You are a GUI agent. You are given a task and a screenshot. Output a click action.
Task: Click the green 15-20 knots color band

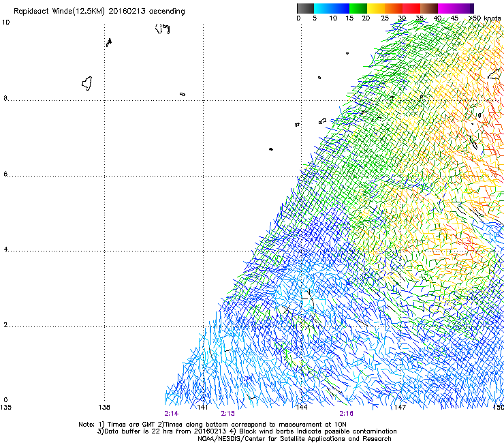point(358,8)
